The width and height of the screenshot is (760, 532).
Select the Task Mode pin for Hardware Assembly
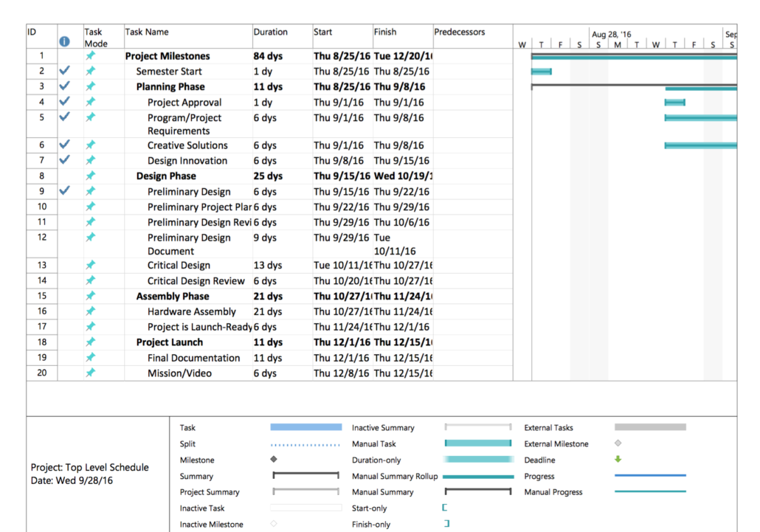pos(91,311)
